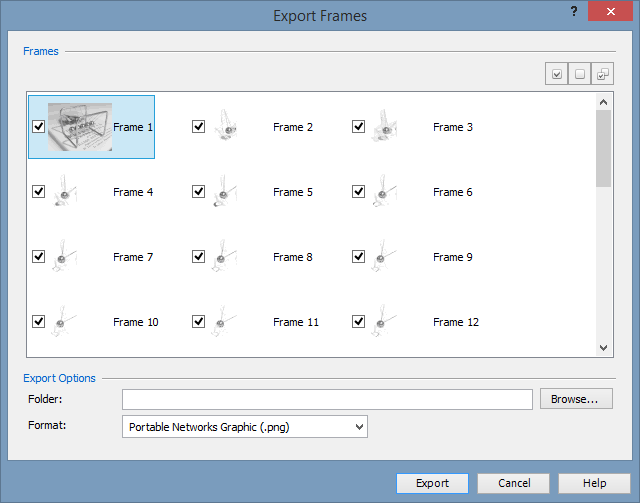The image size is (640, 503).
Task: Uncheck the Frame 1 checkbox
Action: tap(38, 127)
